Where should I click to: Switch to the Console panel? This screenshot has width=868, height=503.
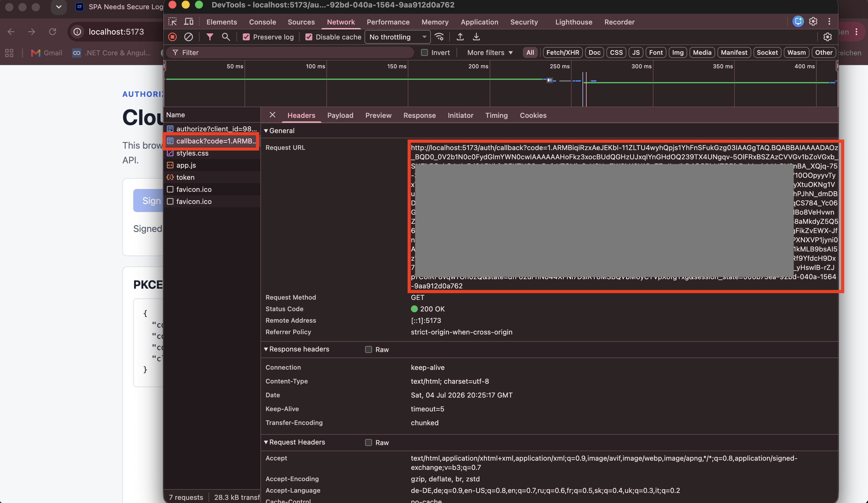262,22
